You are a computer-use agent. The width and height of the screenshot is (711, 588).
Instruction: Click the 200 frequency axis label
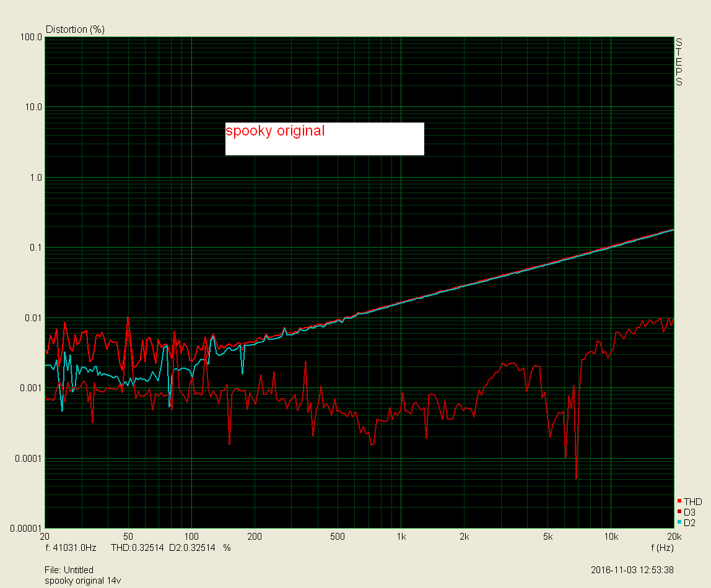pos(255,537)
